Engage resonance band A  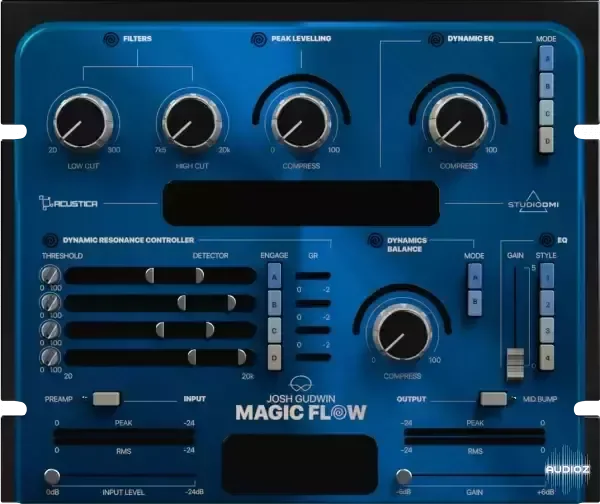[274, 276]
